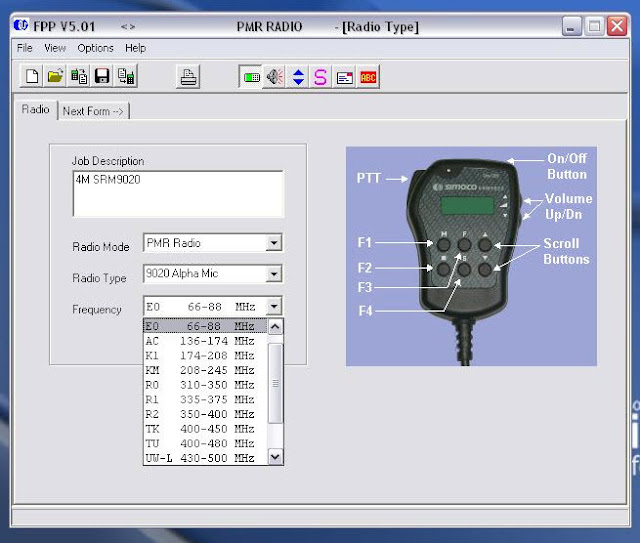Close the FPP window
Image resolution: width=640 pixels, height=543 pixels.
[617, 27]
